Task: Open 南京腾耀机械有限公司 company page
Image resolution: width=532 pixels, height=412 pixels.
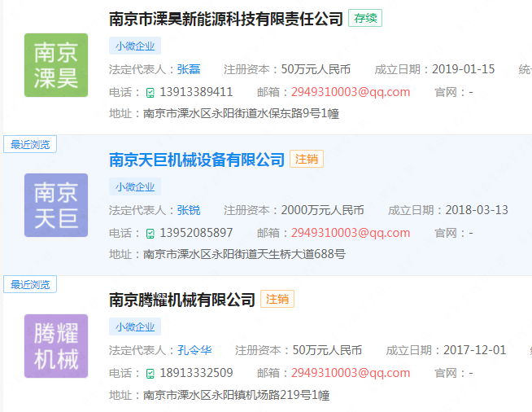Action: pyautogui.click(x=182, y=300)
